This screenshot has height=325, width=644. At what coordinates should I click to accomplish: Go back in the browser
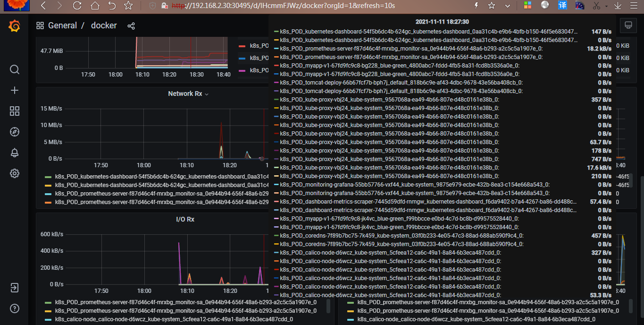(x=43, y=6)
